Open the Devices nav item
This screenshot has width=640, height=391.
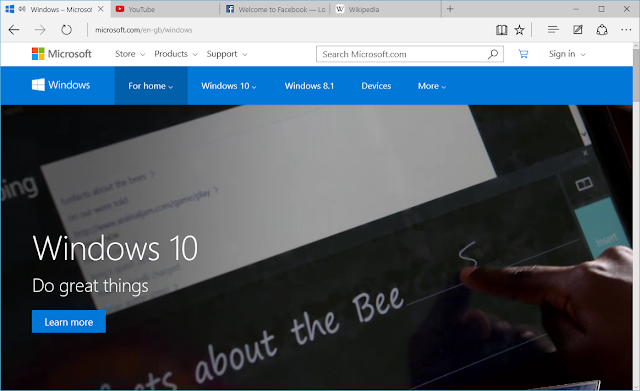click(x=376, y=86)
